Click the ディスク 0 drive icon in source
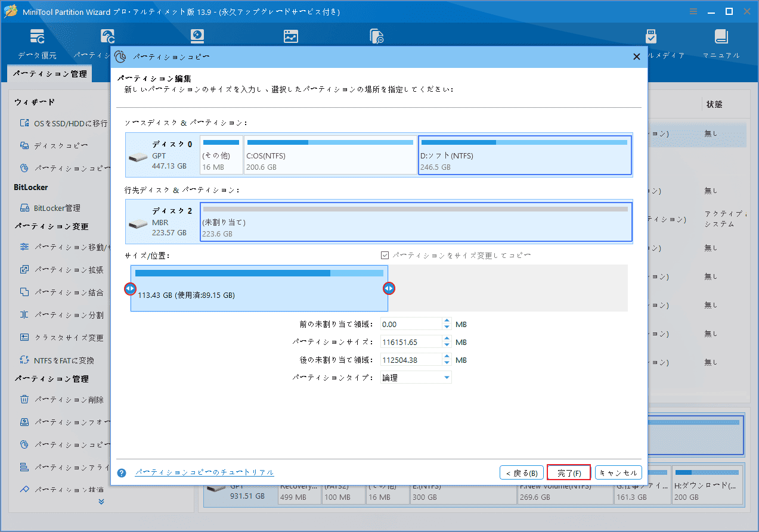This screenshot has height=532, width=759. point(138,157)
